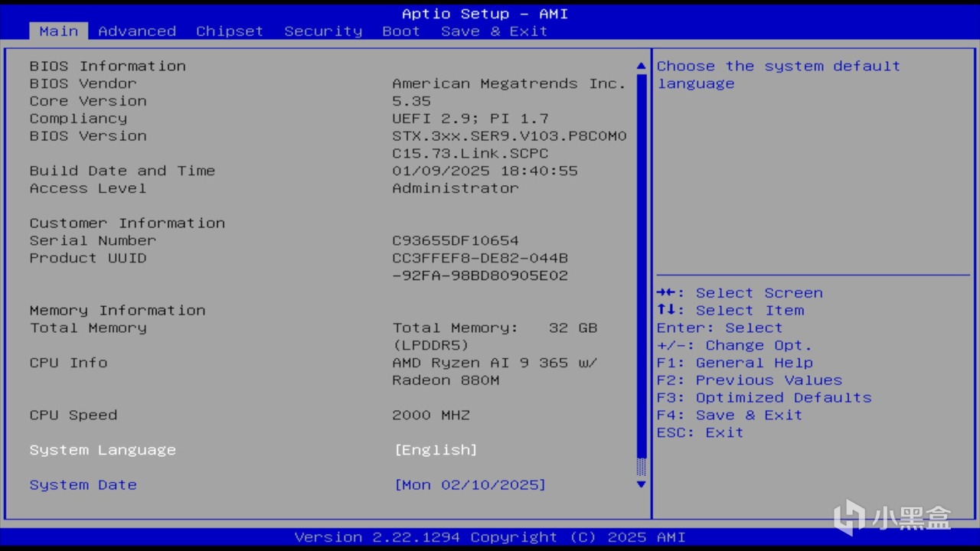Viewport: 980px width, 551px height.
Task: Click the Compliancy label
Action: point(78,119)
